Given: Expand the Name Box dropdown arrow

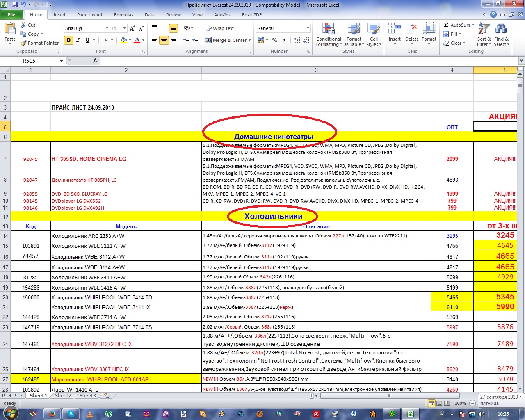Looking at the screenshot, I should 62,61.
